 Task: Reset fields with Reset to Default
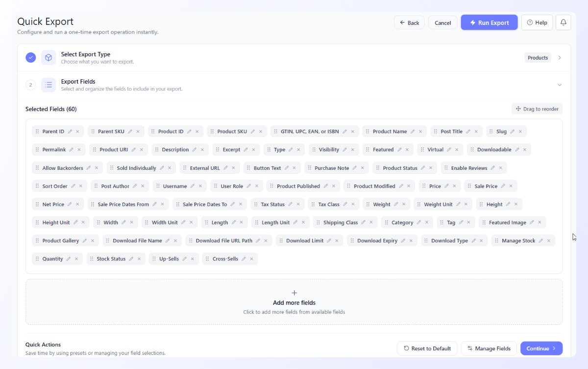(427, 348)
